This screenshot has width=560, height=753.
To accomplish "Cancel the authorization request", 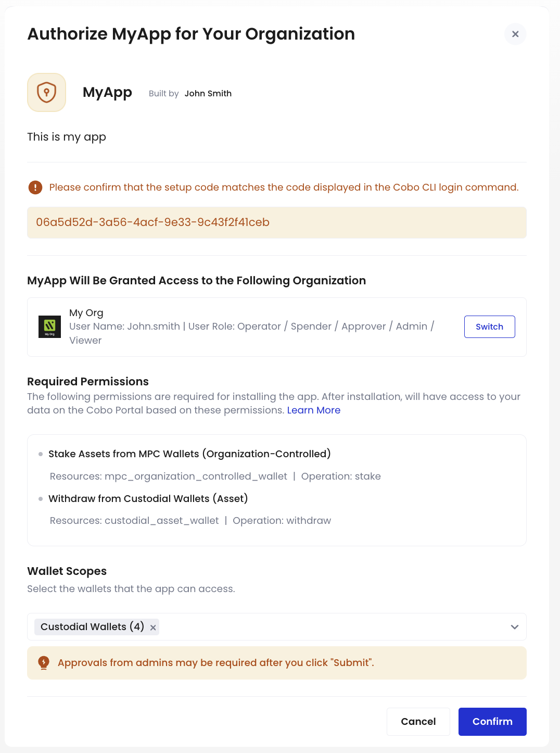I will [x=418, y=721].
